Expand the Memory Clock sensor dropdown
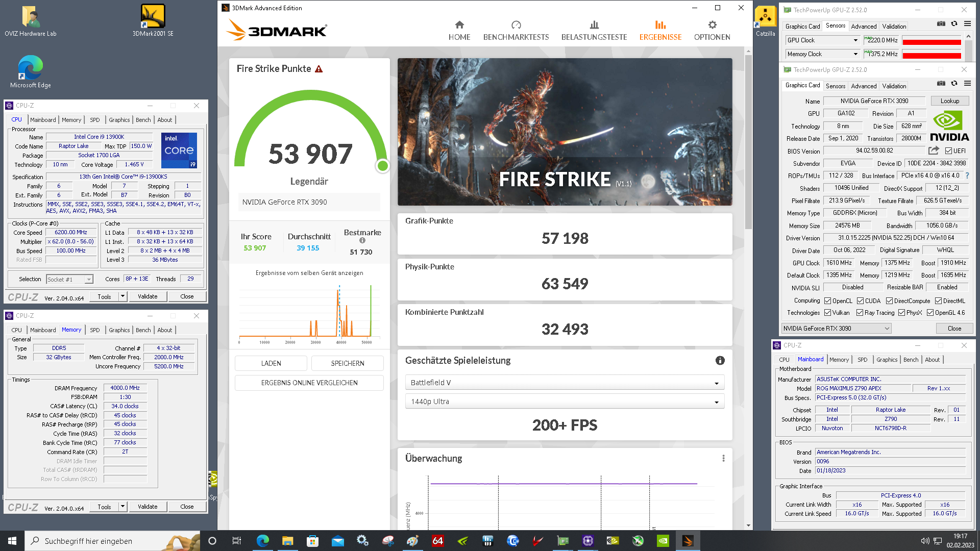The width and height of the screenshot is (980, 551). click(x=855, y=54)
